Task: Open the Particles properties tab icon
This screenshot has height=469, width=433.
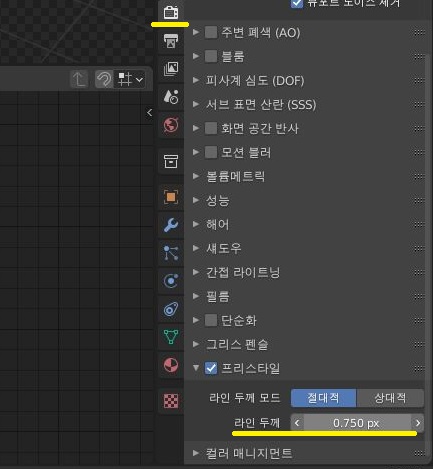Action: [171, 253]
